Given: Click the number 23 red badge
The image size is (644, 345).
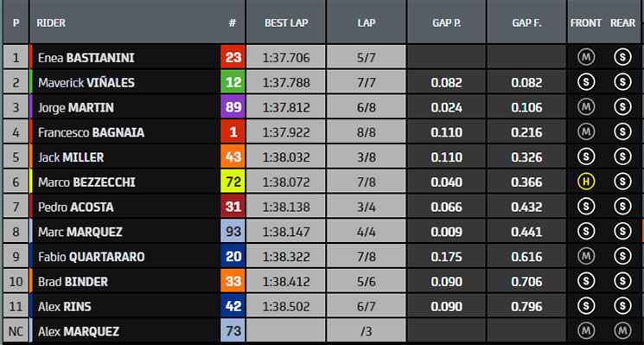Looking at the screenshot, I should point(233,57).
